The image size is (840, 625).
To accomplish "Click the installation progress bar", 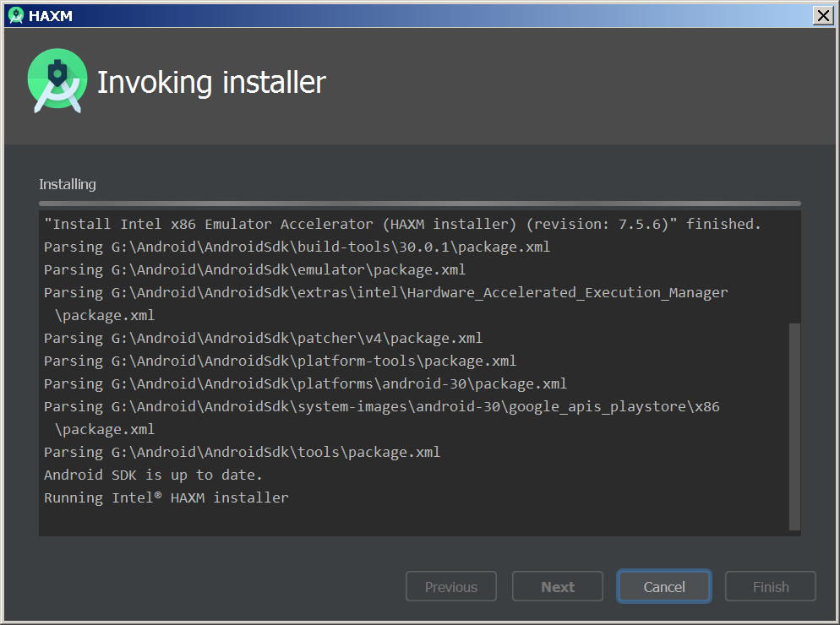I will 419,204.
